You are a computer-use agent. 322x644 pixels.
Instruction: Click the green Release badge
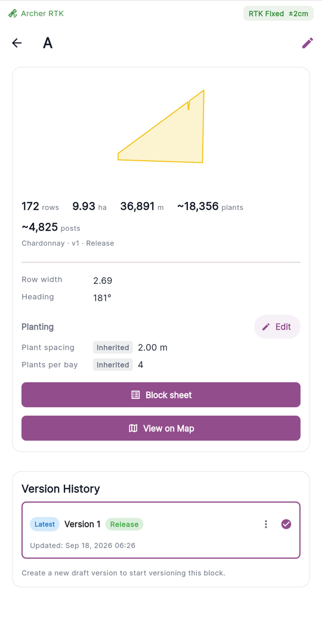[125, 524]
